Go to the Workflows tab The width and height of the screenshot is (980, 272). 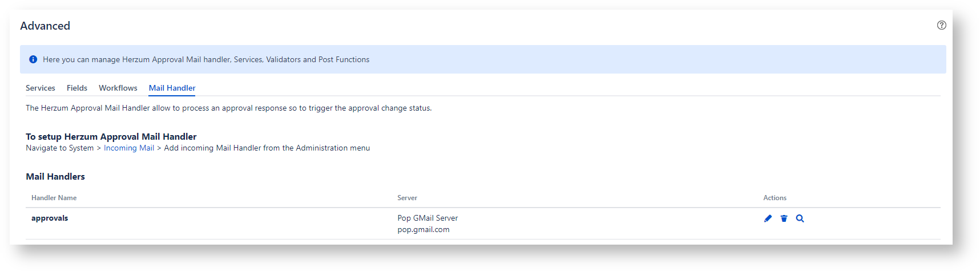(118, 88)
